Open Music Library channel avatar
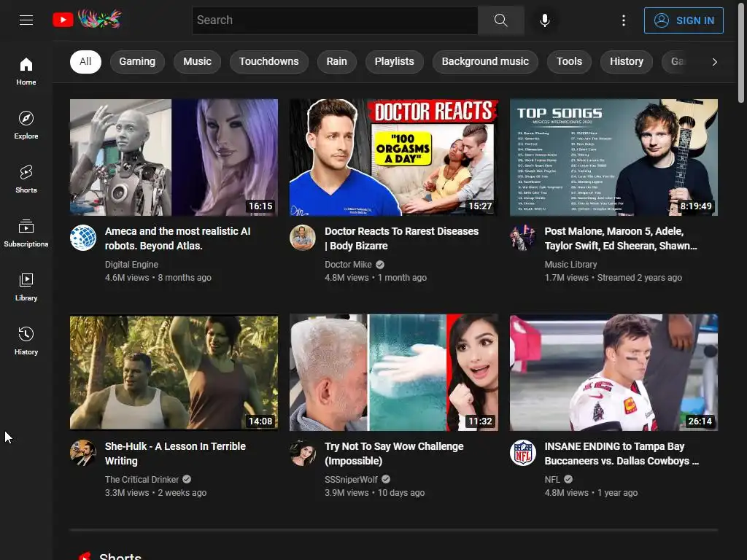Viewport: 747px width, 560px height. 522,237
